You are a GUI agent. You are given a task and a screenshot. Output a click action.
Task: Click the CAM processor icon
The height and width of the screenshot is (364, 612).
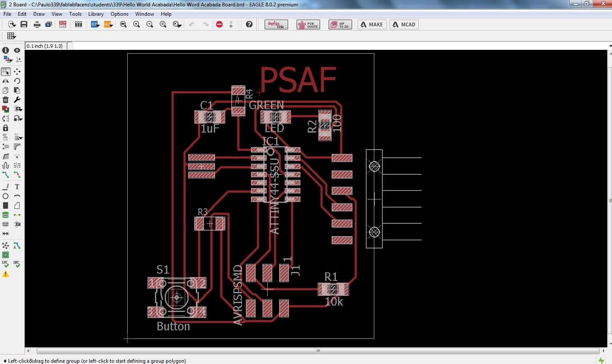click(x=49, y=25)
